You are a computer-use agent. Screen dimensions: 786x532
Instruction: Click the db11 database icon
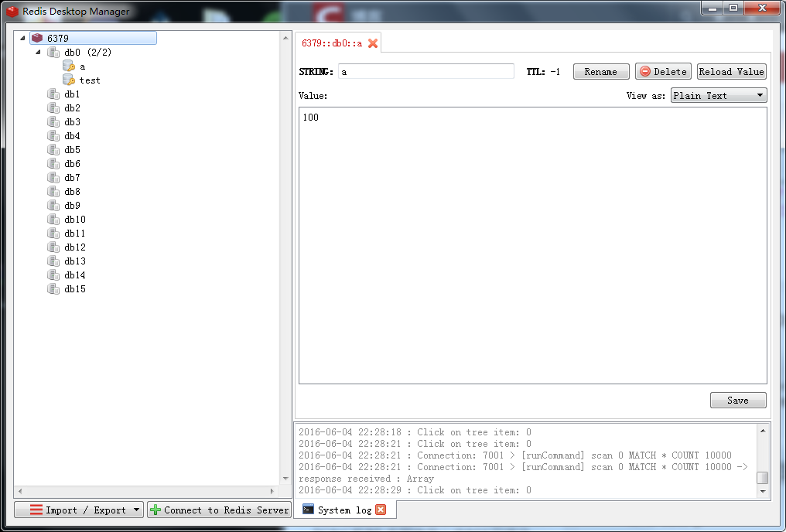(x=53, y=234)
